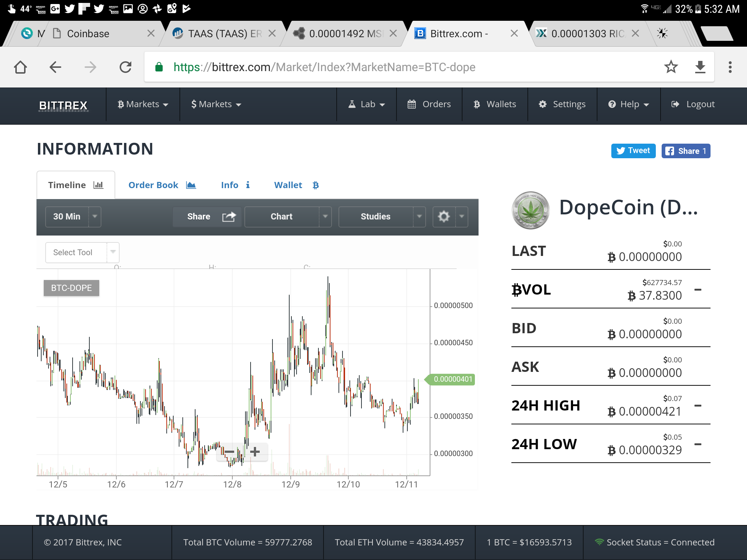The image size is (747, 560).
Task: Switch to the Order Book tab
Action: click(162, 185)
